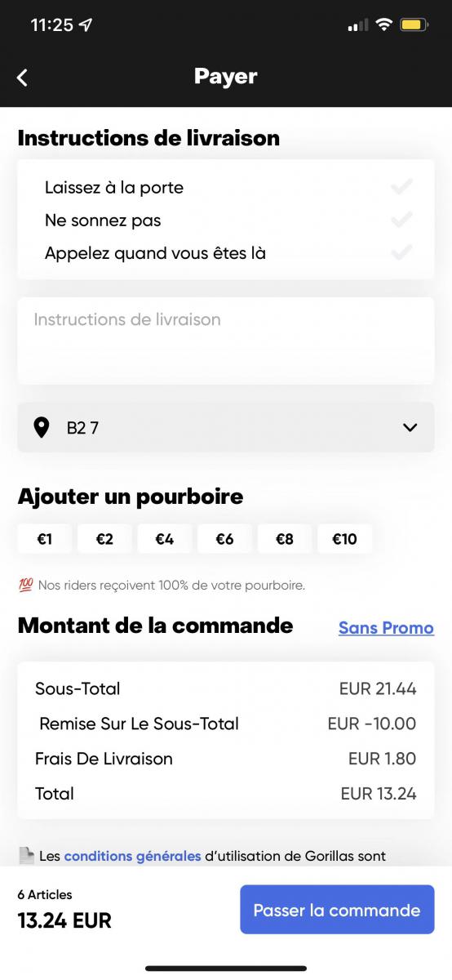Check the Laissez à la porte option
This screenshot has width=452, height=980.
[401, 187]
